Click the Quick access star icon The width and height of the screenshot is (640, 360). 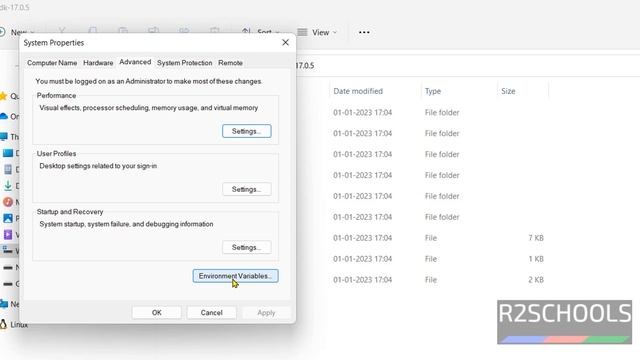(3, 96)
